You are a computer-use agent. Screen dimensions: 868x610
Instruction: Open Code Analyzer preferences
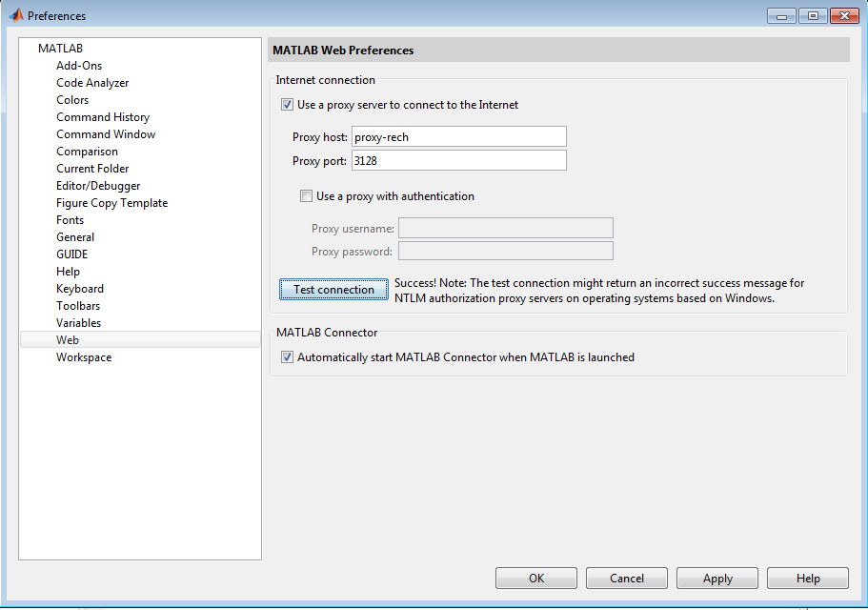[92, 83]
